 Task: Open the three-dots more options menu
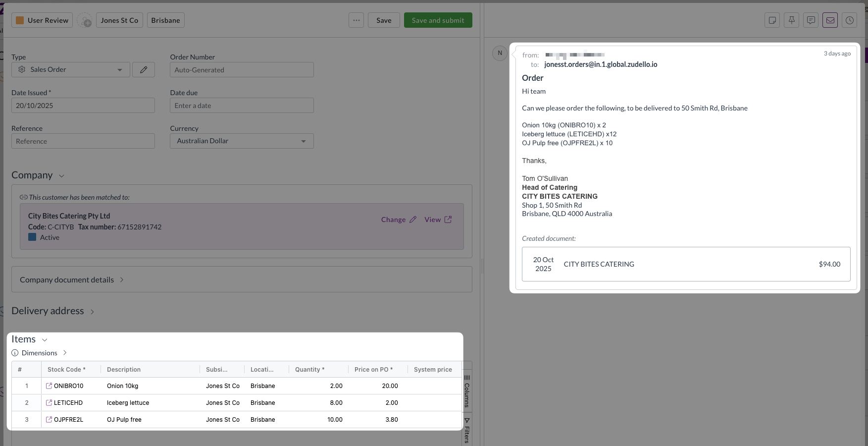pyautogui.click(x=356, y=20)
